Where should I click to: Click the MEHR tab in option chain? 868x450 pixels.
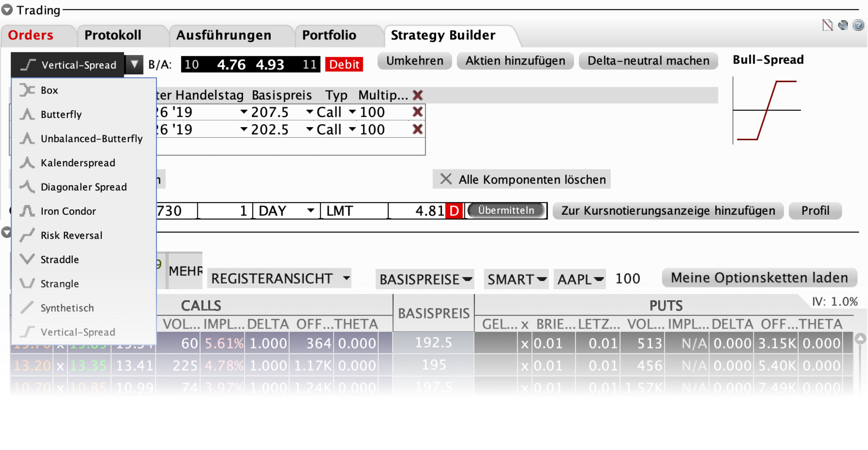(x=186, y=271)
